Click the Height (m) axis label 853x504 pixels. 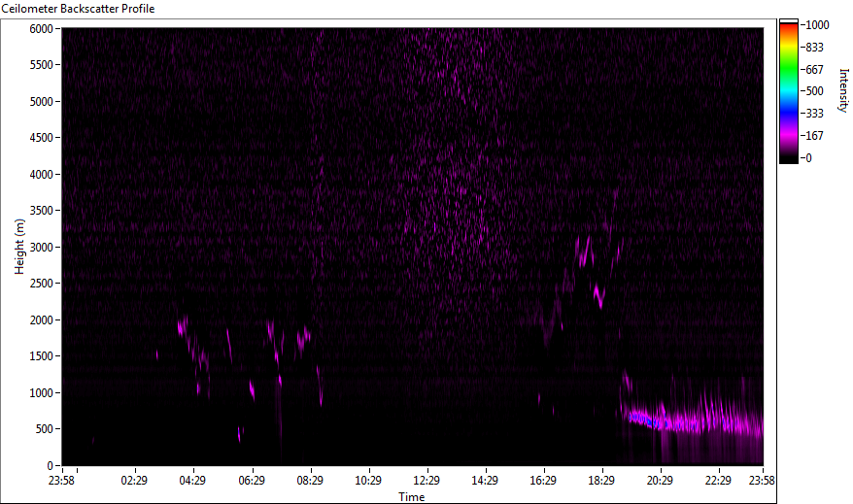[19, 247]
